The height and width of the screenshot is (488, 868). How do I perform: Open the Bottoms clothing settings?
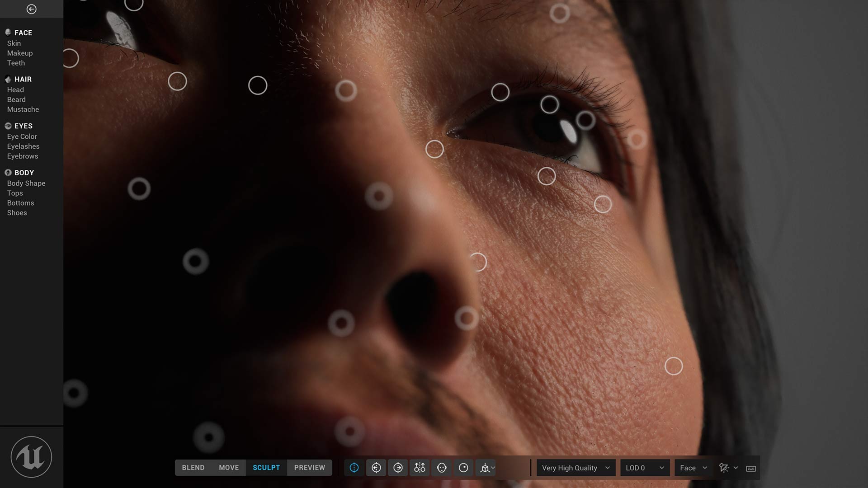pyautogui.click(x=20, y=203)
